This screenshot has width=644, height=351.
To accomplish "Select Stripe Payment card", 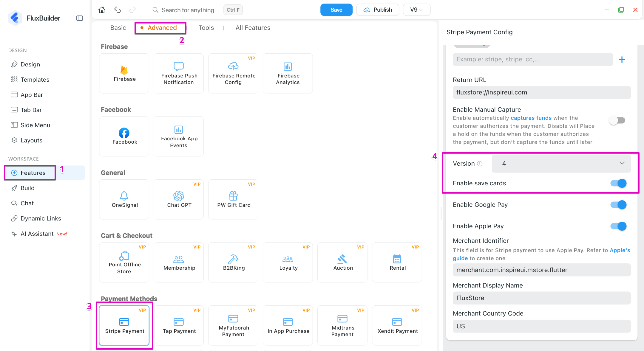I will click(x=124, y=325).
